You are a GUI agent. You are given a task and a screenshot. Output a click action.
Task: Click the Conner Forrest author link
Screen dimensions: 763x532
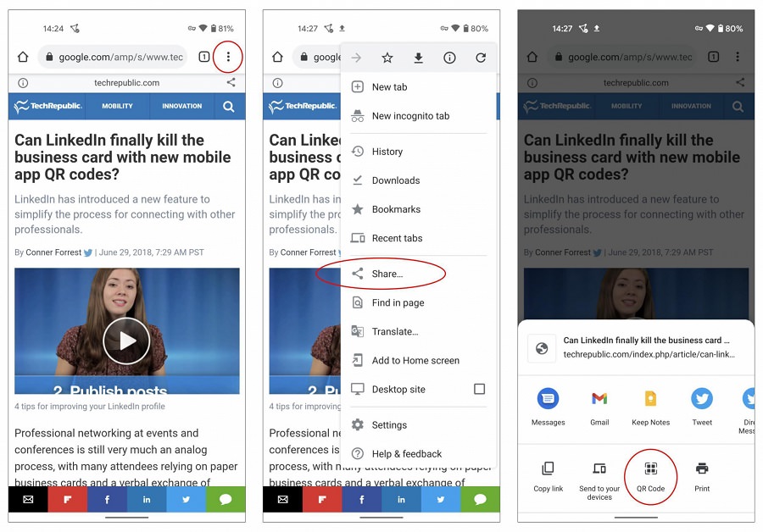pos(53,252)
